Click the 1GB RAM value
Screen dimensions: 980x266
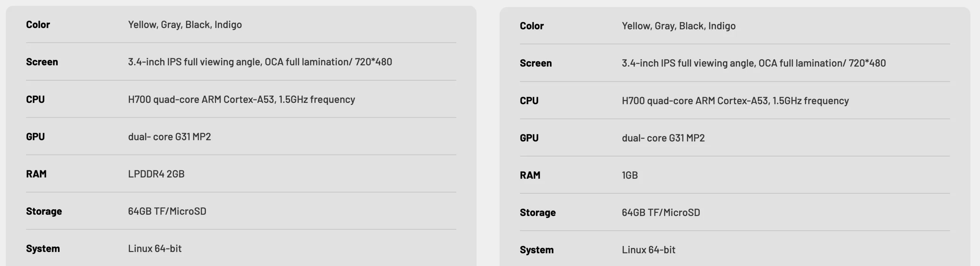[x=630, y=175]
